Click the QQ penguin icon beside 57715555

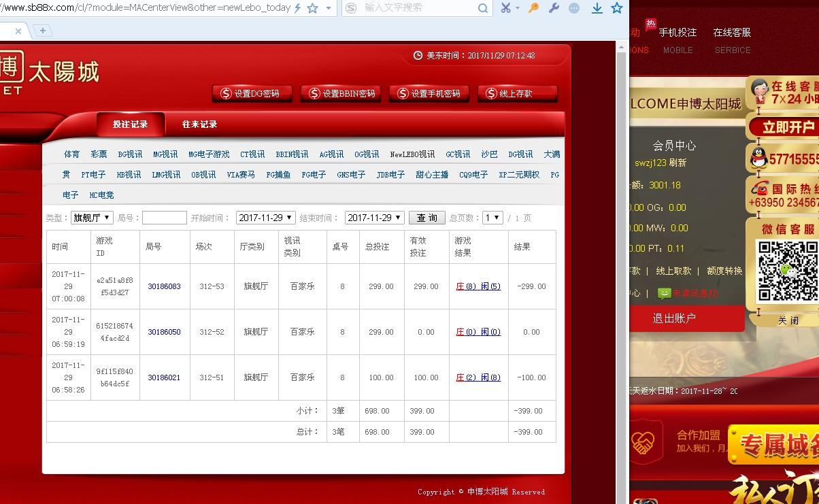pos(758,158)
